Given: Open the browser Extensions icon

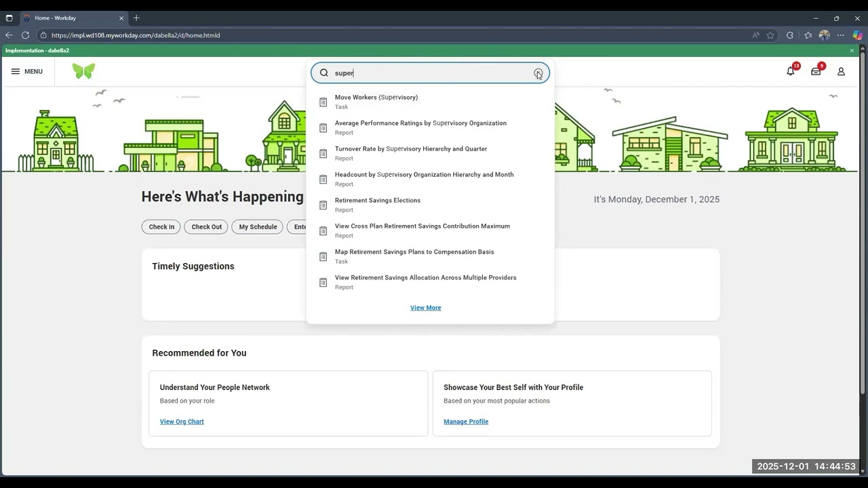Looking at the screenshot, I should [x=790, y=35].
